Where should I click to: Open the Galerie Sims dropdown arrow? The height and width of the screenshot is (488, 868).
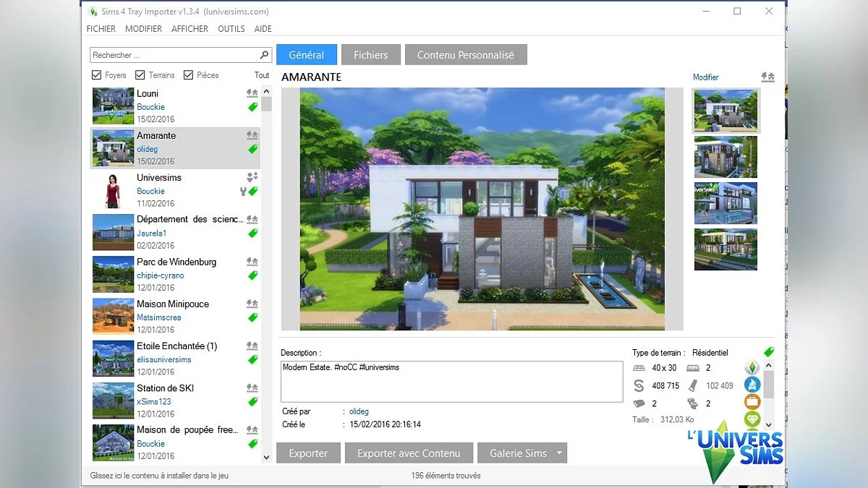coord(558,453)
